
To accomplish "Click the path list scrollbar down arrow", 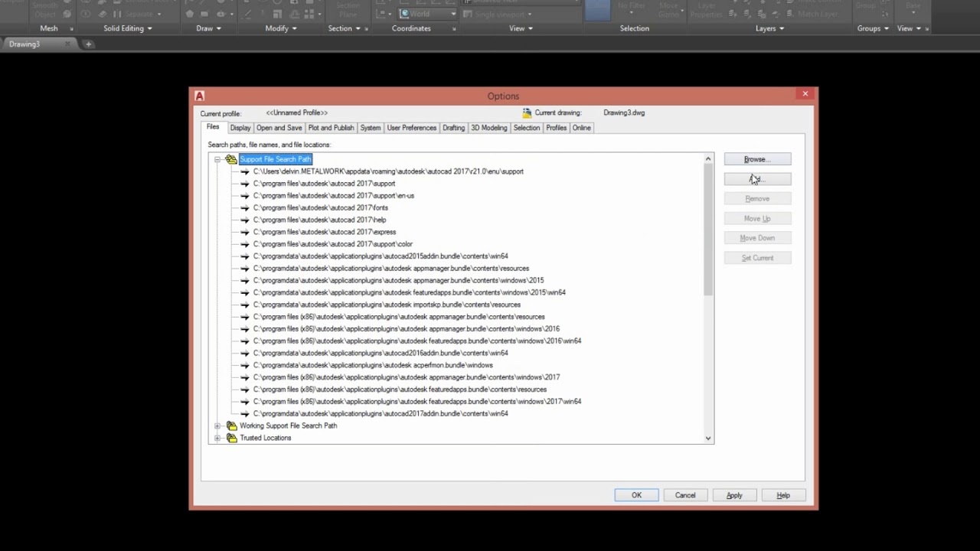I will pos(708,439).
